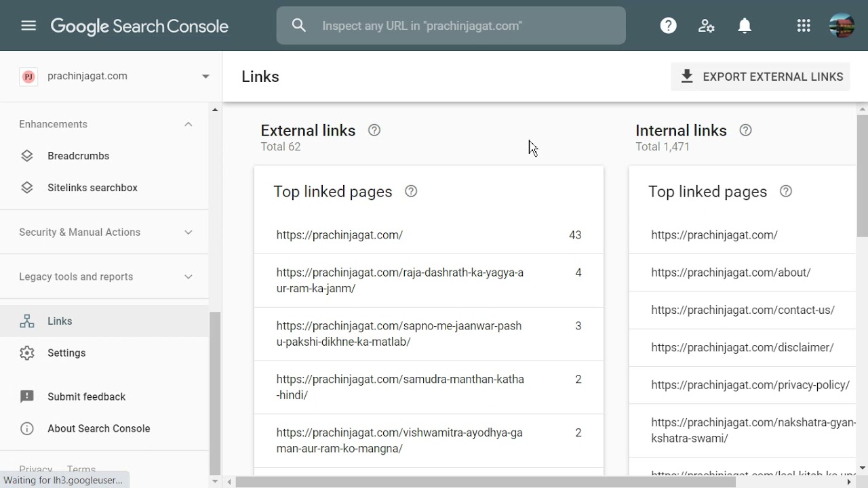
Task: Click the help icon next to Internal links
Action: pos(745,130)
